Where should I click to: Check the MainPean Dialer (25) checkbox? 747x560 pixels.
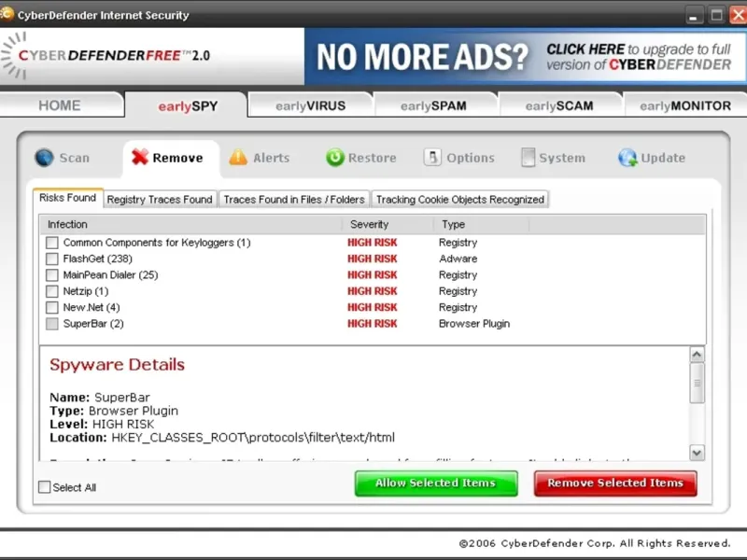click(52, 275)
